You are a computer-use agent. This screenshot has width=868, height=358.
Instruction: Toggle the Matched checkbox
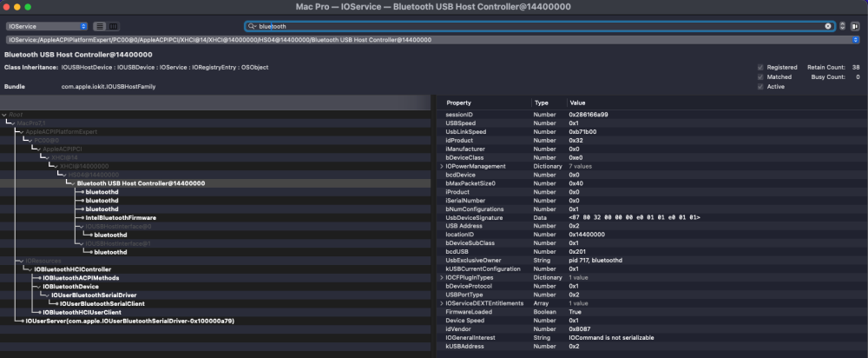click(x=760, y=77)
